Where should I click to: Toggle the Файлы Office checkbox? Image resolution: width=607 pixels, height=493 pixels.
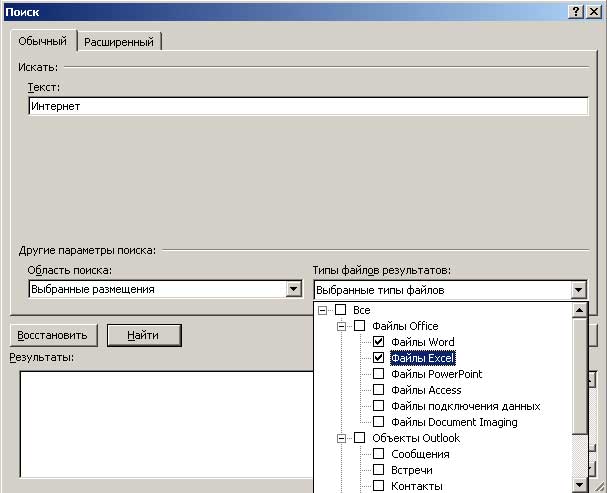pyautogui.click(x=359, y=326)
